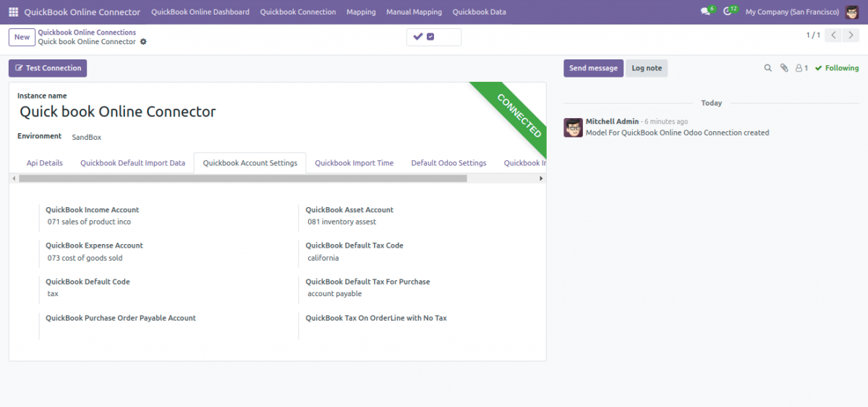868x407 pixels.
Task: Open Quickbook Data menu
Action: pos(479,12)
